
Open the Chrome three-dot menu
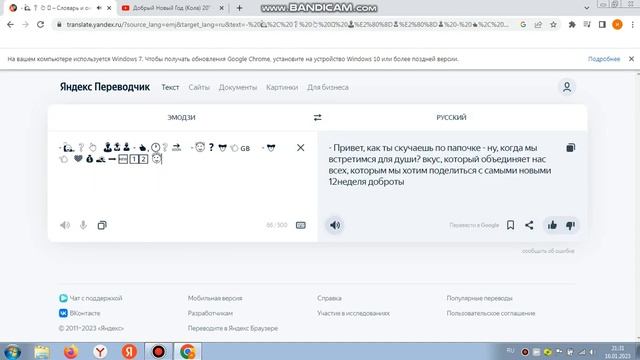tap(632, 24)
